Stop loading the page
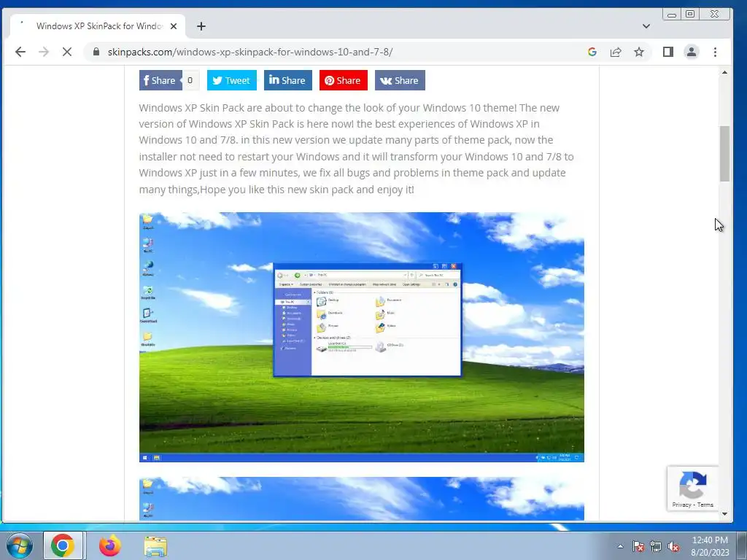747x560 pixels. click(66, 52)
